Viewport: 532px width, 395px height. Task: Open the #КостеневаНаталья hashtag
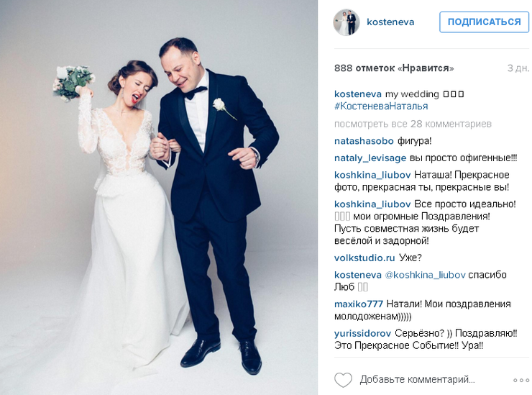click(381, 106)
